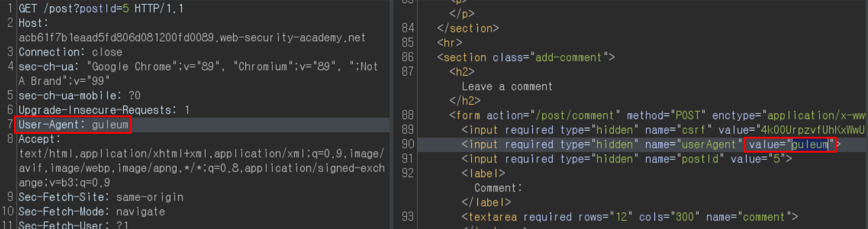Select the Sec-Fetch-Site: same-origin header
The width and height of the screenshot is (868, 229).
[x=101, y=197]
